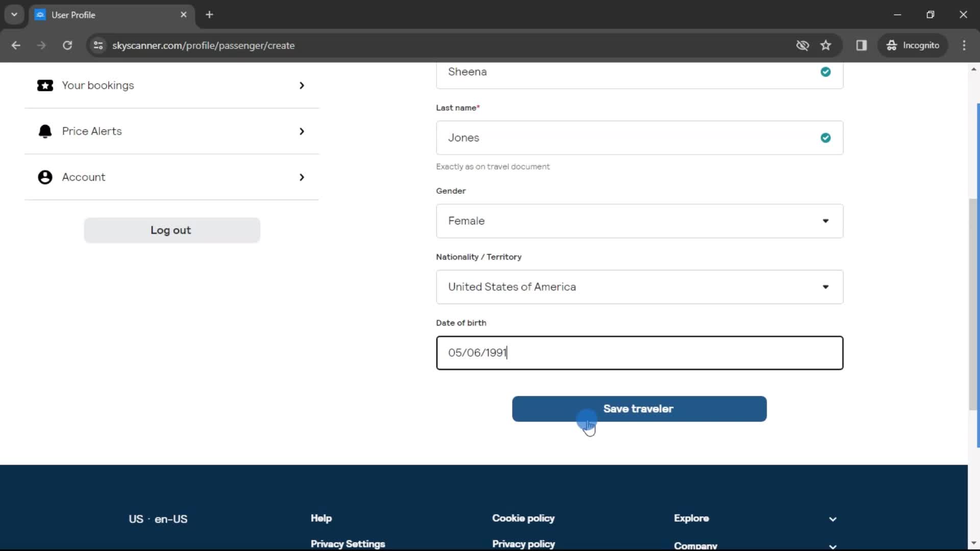Expand the Explore section in footer
980x551 pixels.
(832, 518)
